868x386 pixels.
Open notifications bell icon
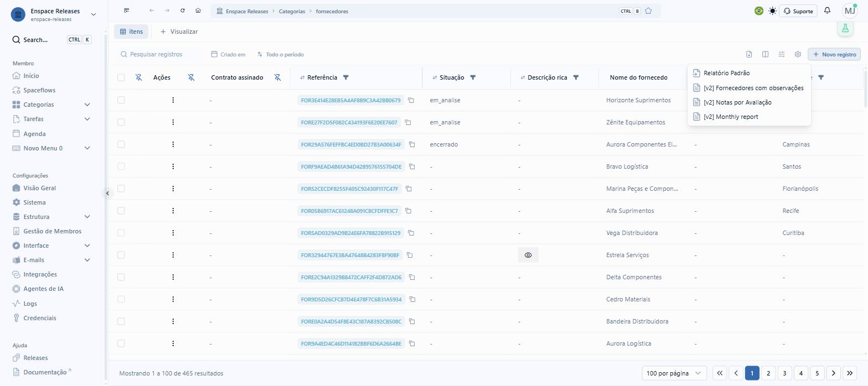827,11
